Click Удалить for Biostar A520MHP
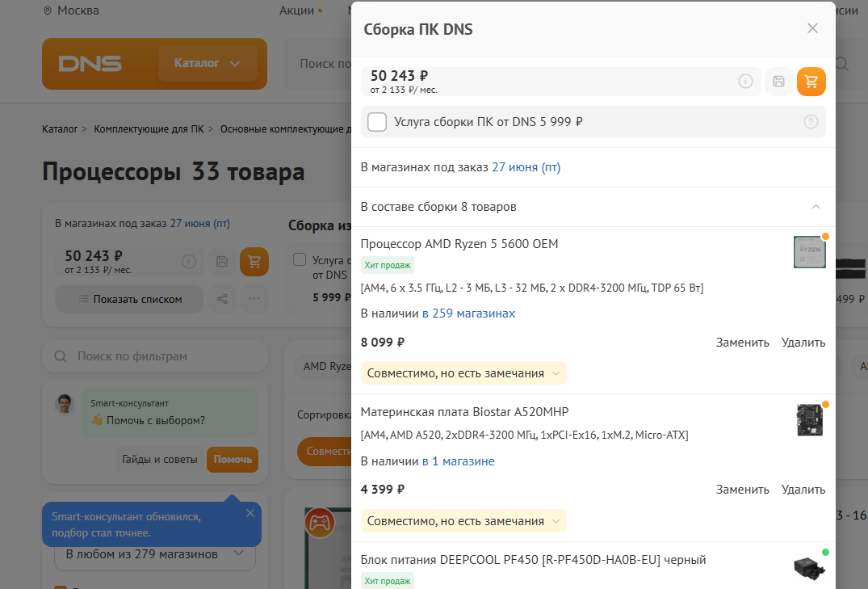Viewport: 868px width, 589px height. pos(803,490)
